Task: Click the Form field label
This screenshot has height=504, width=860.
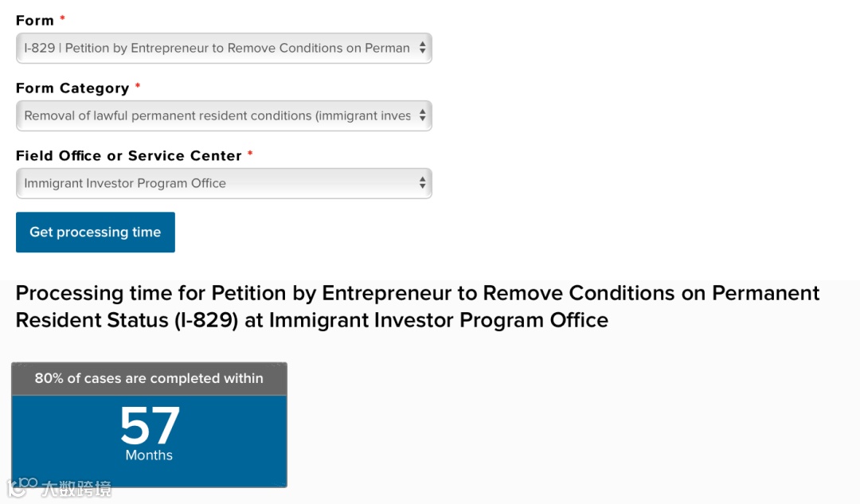Action: pos(34,21)
